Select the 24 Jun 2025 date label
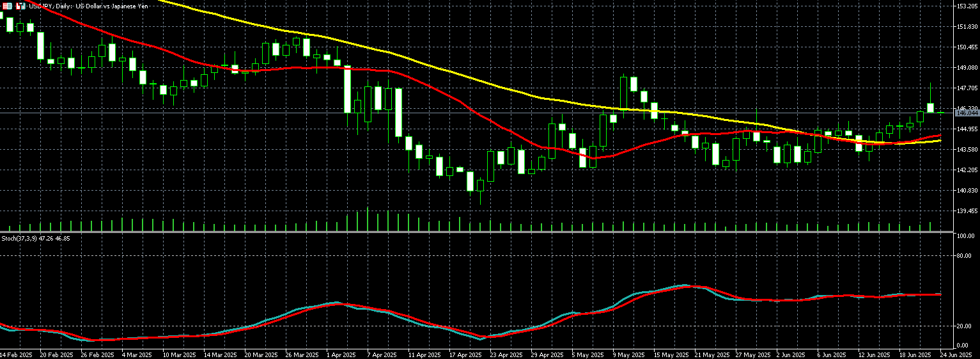This screenshot has width=980, height=359. pos(956,355)
